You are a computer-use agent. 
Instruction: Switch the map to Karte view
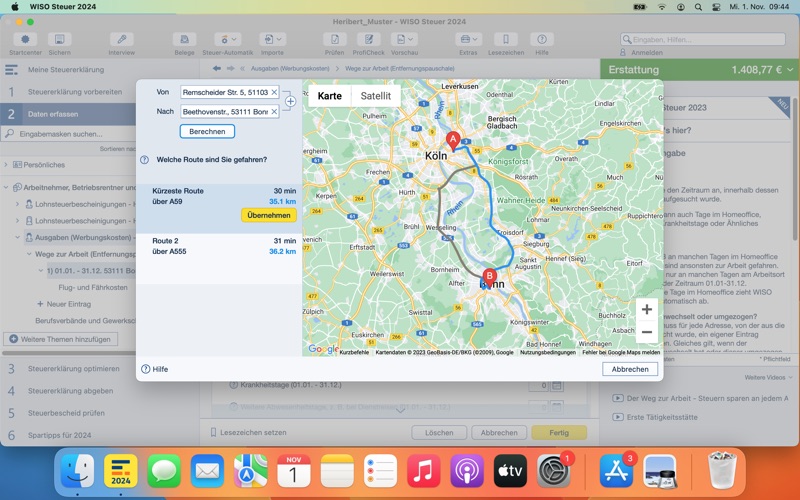(330, 96)
